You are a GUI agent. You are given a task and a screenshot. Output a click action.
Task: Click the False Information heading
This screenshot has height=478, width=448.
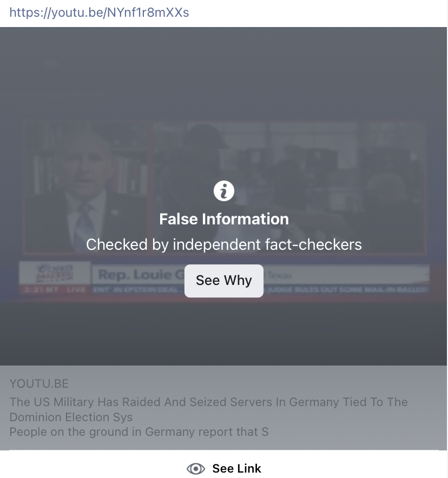(224, 219)
